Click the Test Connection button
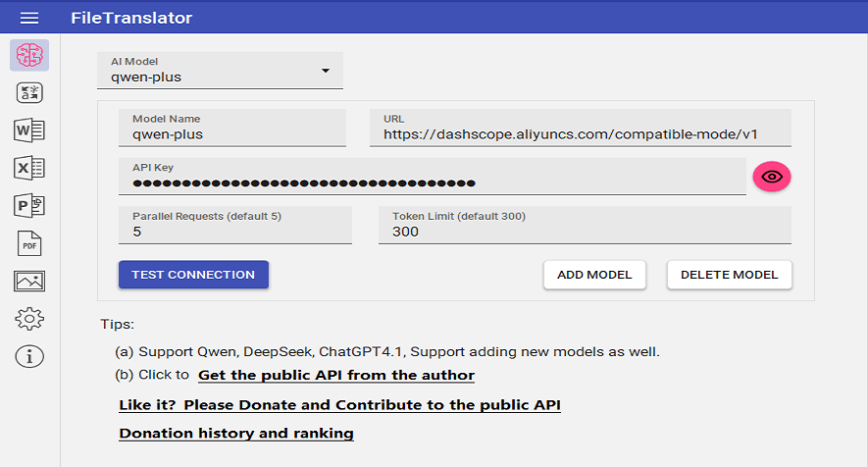This screenshot has height=467, width=868. tap(193, 275)
